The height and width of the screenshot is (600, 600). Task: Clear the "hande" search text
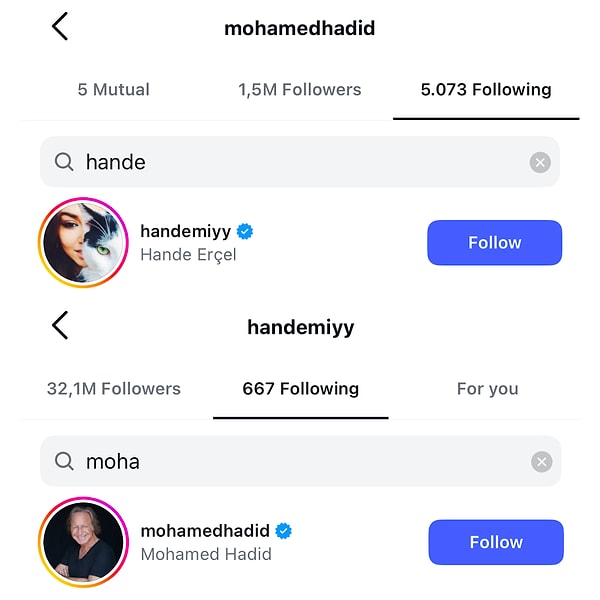click(540, 162)
